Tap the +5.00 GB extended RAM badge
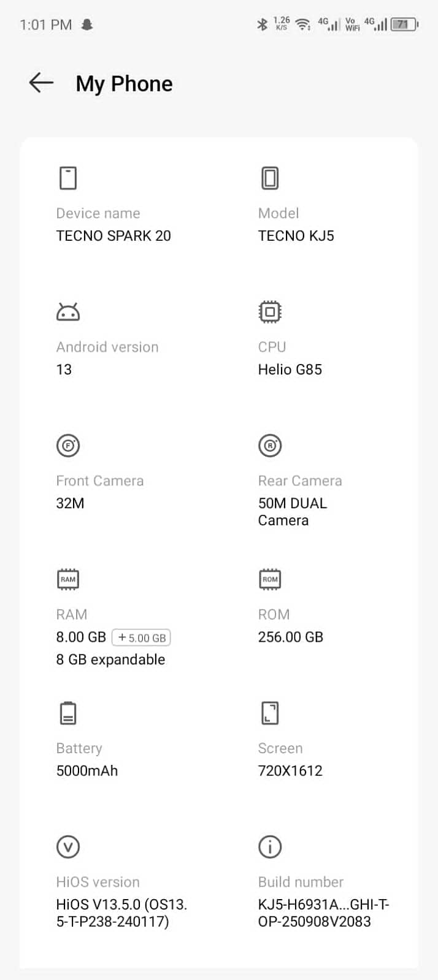 pos(142,637)
